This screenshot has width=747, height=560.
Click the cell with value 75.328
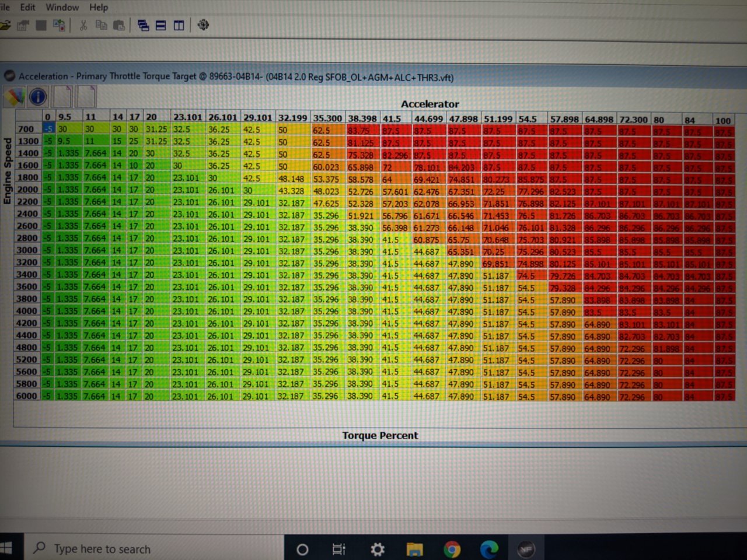click(x=362, y=155)
